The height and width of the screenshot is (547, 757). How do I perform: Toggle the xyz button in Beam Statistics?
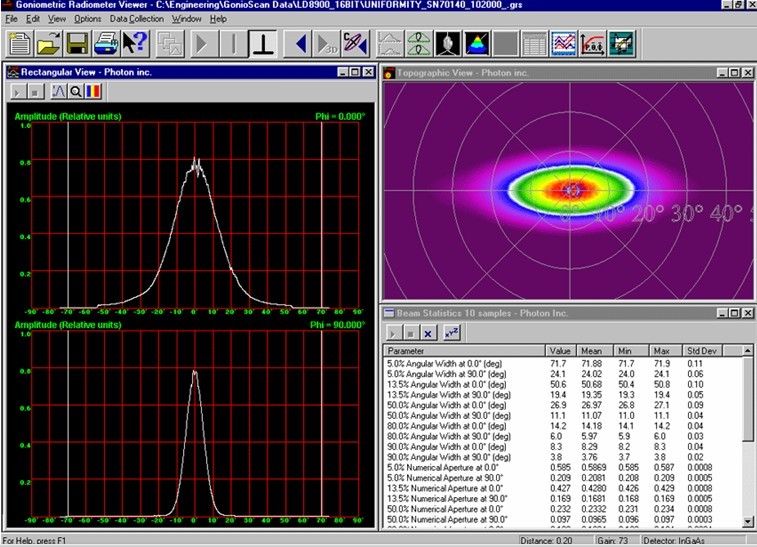(x=451, y=332)
